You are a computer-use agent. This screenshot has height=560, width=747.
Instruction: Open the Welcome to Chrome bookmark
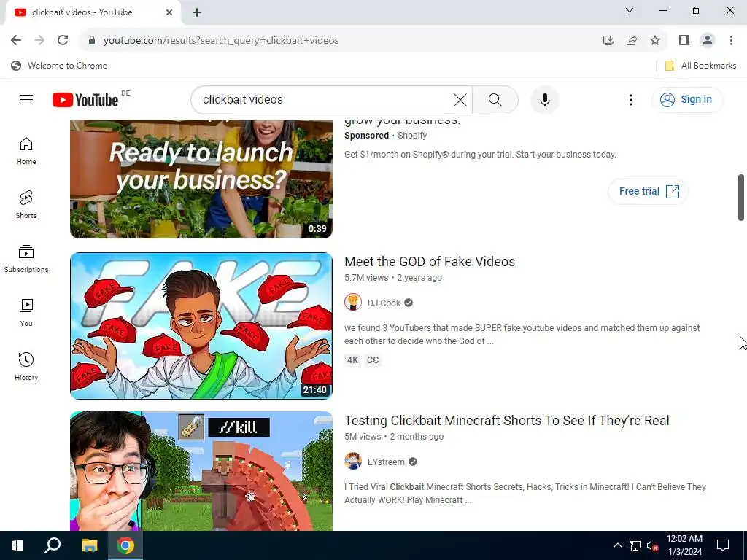click(59, 66)
